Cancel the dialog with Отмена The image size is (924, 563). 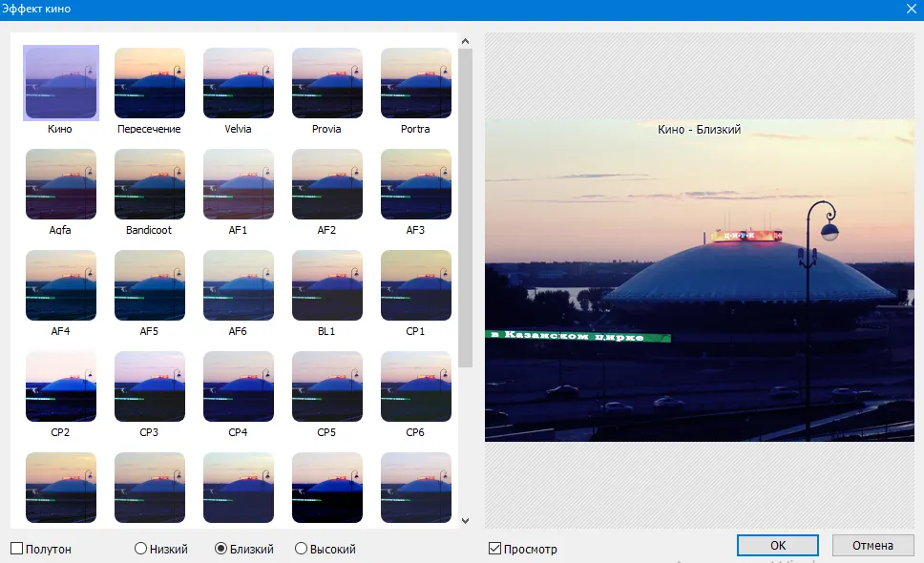pyautogui.click(x=872, y=545)
